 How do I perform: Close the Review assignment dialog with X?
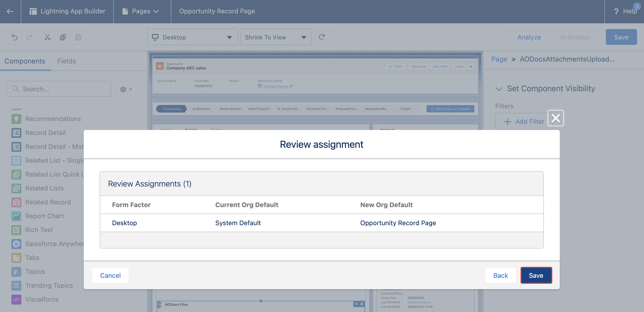[556, 118]
